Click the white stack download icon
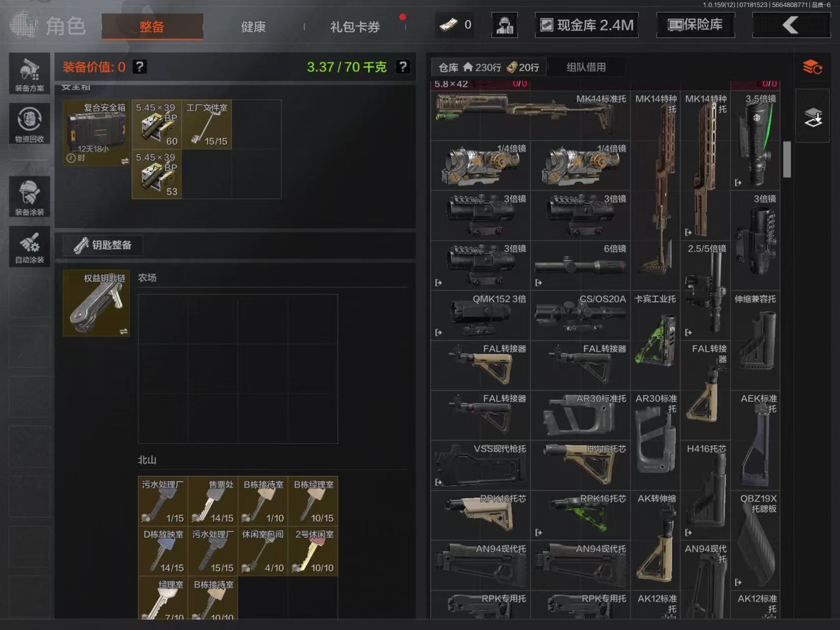The width and height of the screenshot is (840, 630). tap(812, 117)
